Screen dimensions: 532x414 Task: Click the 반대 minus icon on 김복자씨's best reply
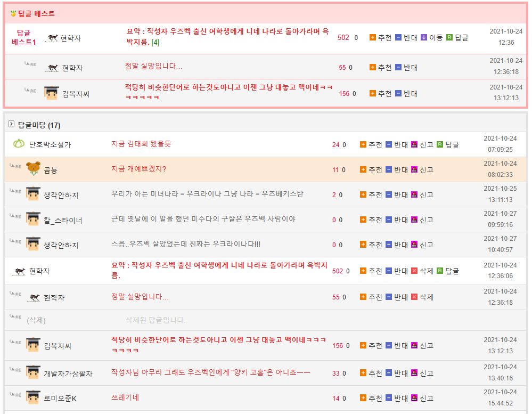pyautogui.click(x=398, y=93)
